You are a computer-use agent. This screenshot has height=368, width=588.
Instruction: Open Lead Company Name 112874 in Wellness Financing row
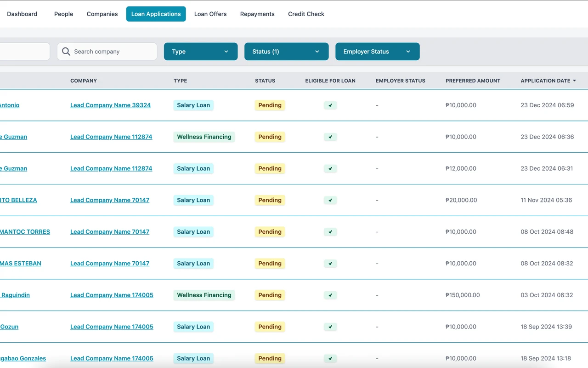[111, 137]
